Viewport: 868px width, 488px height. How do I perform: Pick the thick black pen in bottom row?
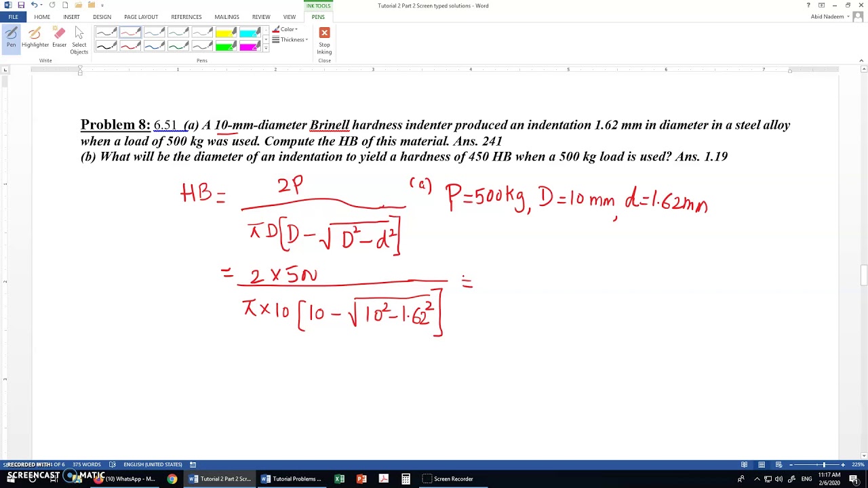point(106,45)
